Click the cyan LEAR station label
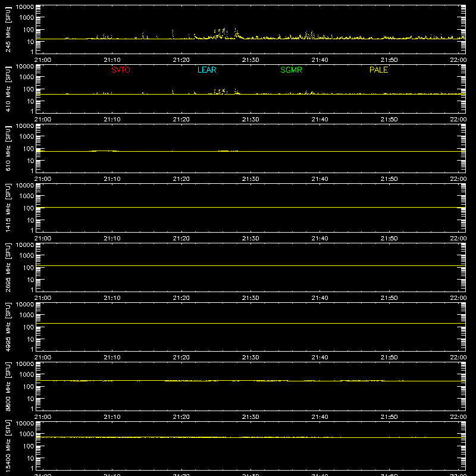This screenshot has width=476, height=476. click(x=206, y=70)
